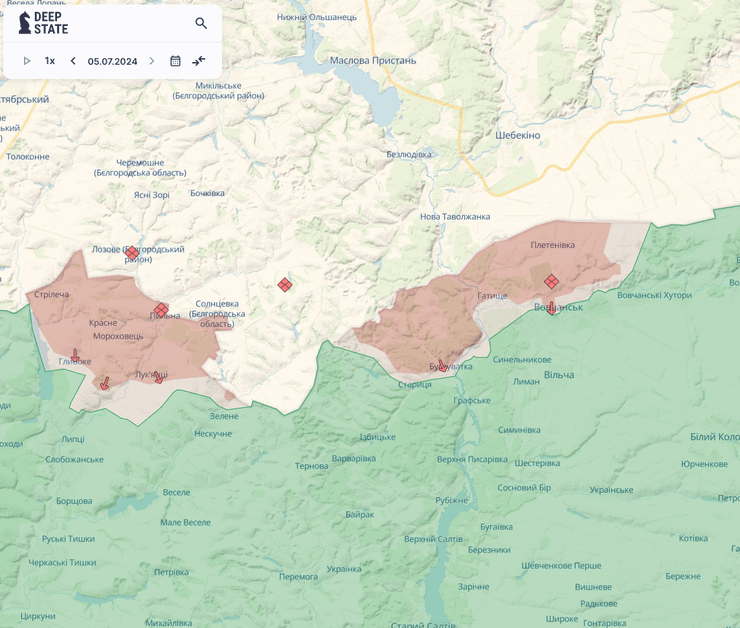Click the compare arrows icon
This screenshot has width=740, height=628.
pyautogui.click(x=199, y=61)
